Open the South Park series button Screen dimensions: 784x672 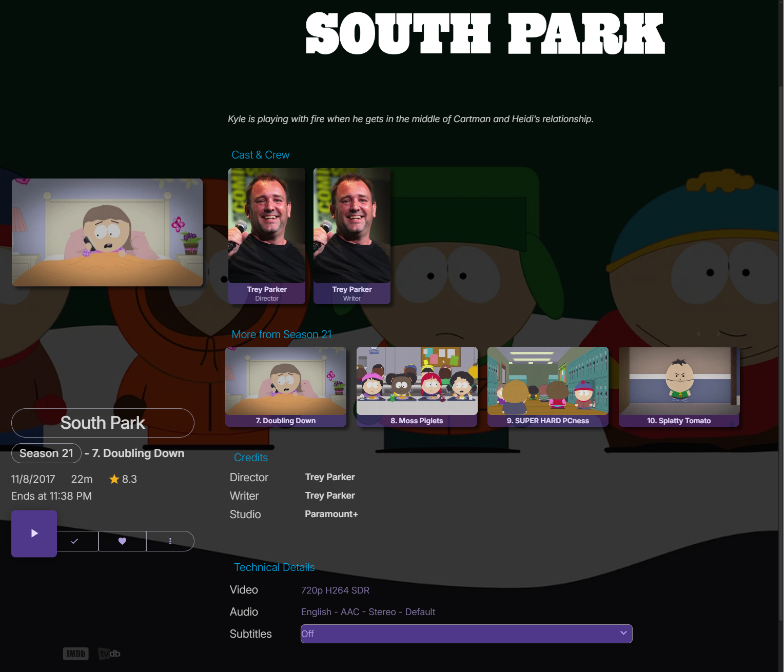[x=103, y=423]
